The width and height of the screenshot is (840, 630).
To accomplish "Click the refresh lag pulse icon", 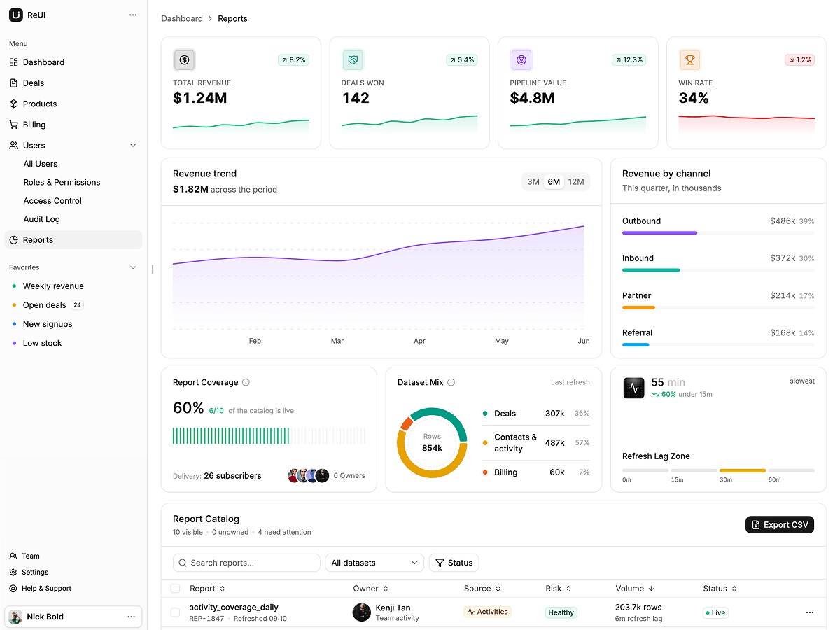I will tap(633, 388).
